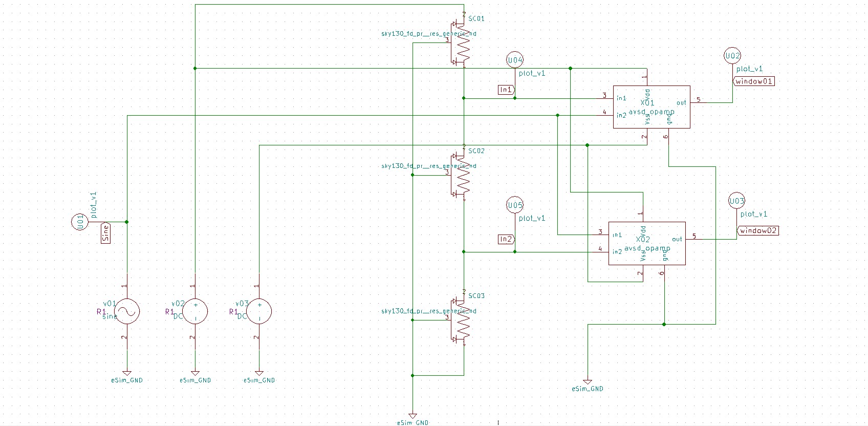The image size is (868, 426).
Task: Select the In2 net label
Action: [506, 239]
